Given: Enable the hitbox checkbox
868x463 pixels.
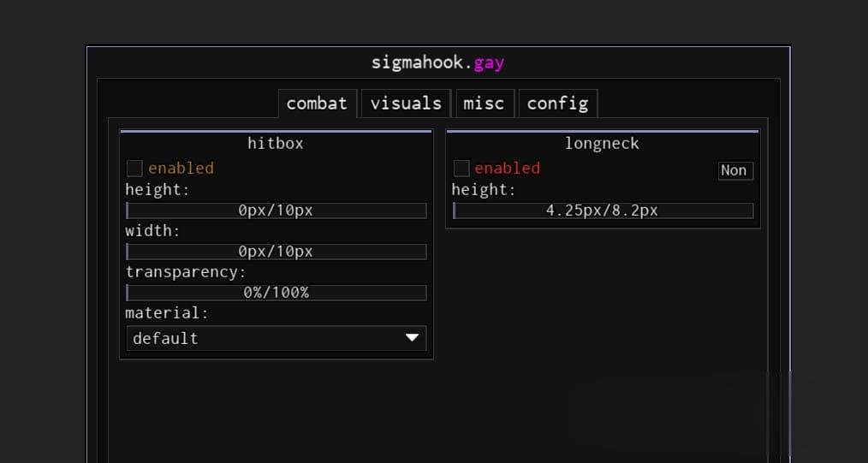Looking at the screenshot, I should point(134,168).
